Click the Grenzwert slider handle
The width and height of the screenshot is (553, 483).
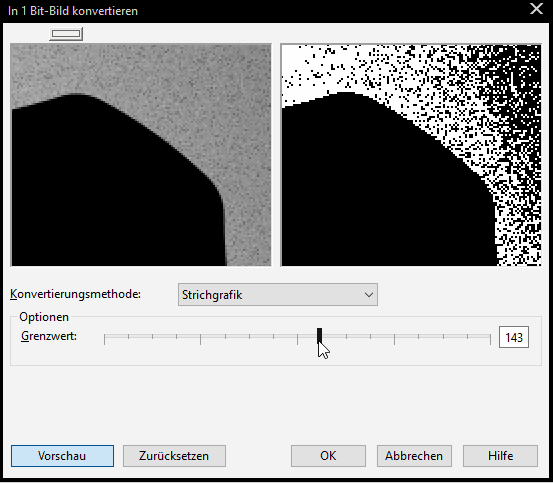[x=319, y=336]
